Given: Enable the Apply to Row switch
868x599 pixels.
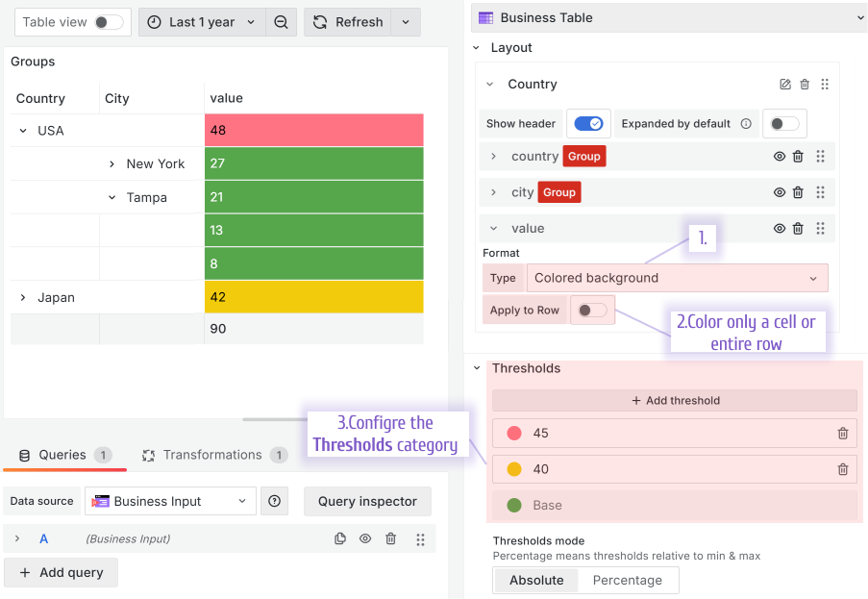Looking at the screenshot, I should 592,311.
